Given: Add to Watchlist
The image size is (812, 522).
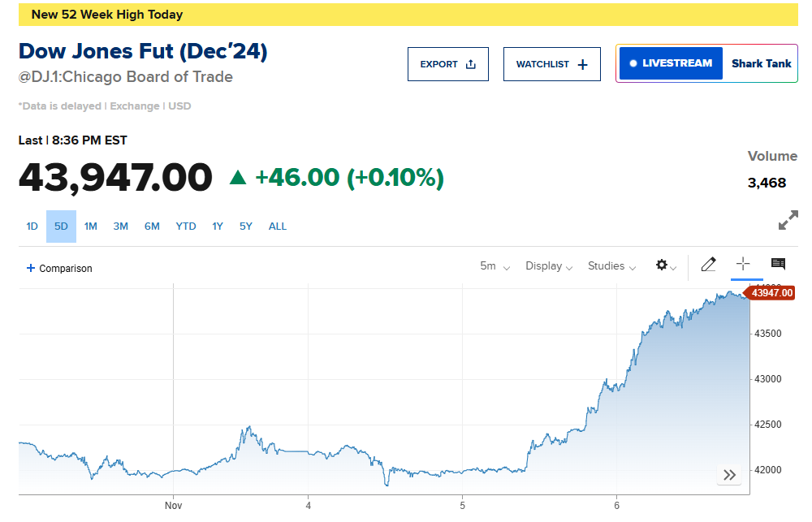Looking at the screenshot, I should point(552,64).
